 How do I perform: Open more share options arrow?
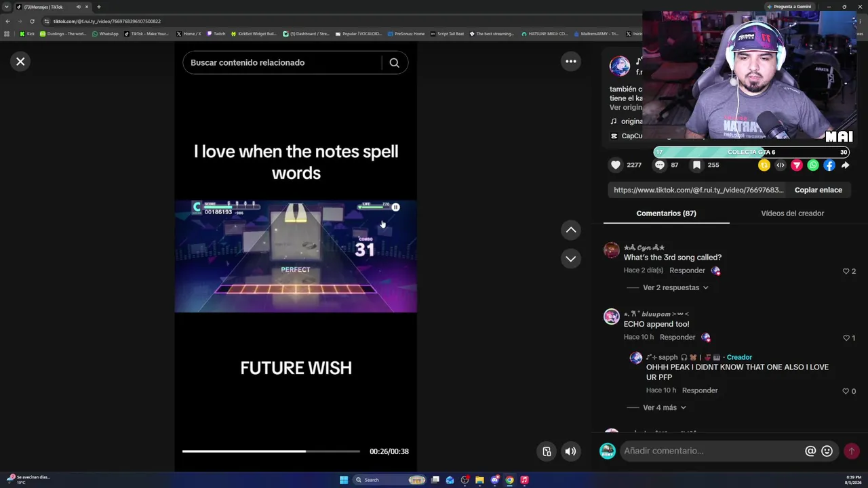click(x=845, y=165)
